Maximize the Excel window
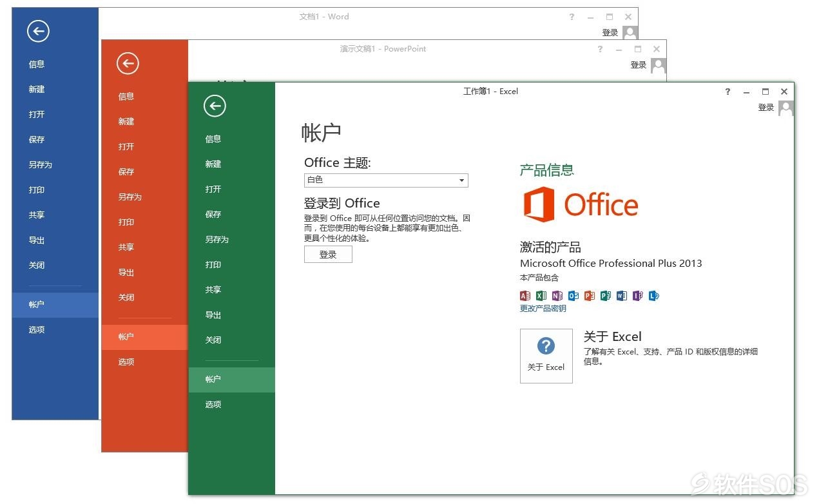The width and height of the screenshot is (819, 504). (x=766, y=92)
